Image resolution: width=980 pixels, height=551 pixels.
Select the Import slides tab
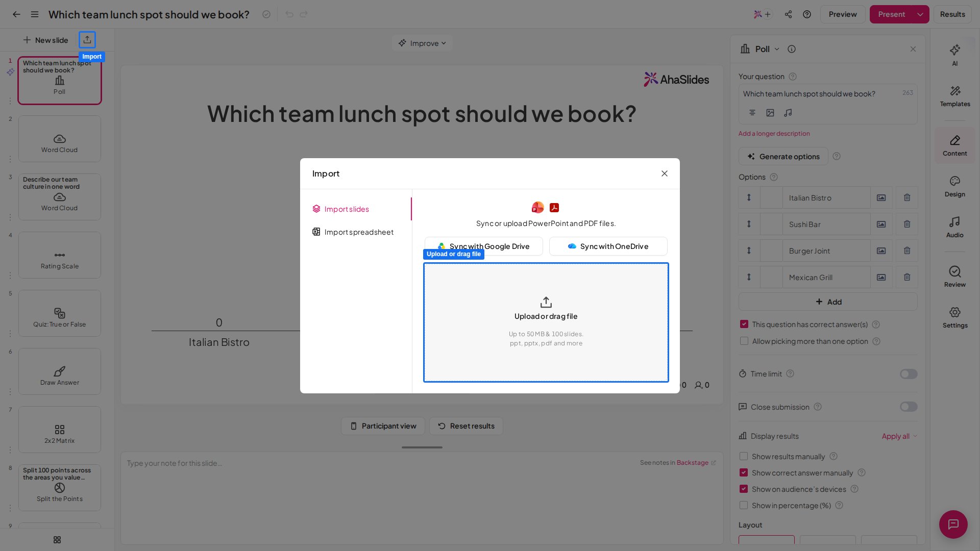coord(356,209)
